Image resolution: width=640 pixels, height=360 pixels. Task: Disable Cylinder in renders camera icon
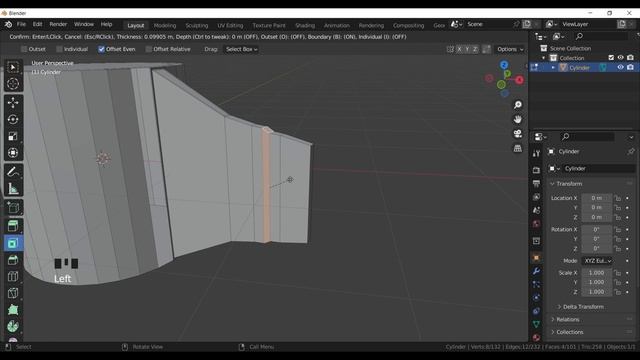(630, 67)
